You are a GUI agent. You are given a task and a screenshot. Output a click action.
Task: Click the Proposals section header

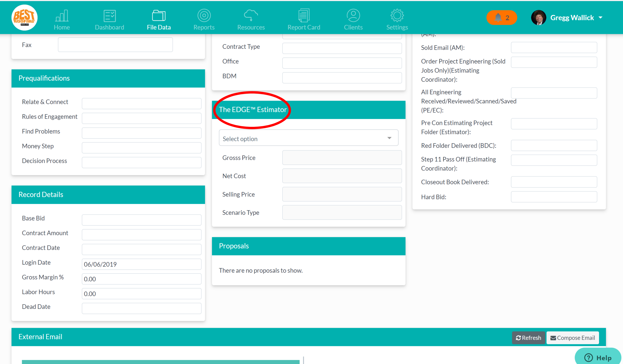pos(309,246)
